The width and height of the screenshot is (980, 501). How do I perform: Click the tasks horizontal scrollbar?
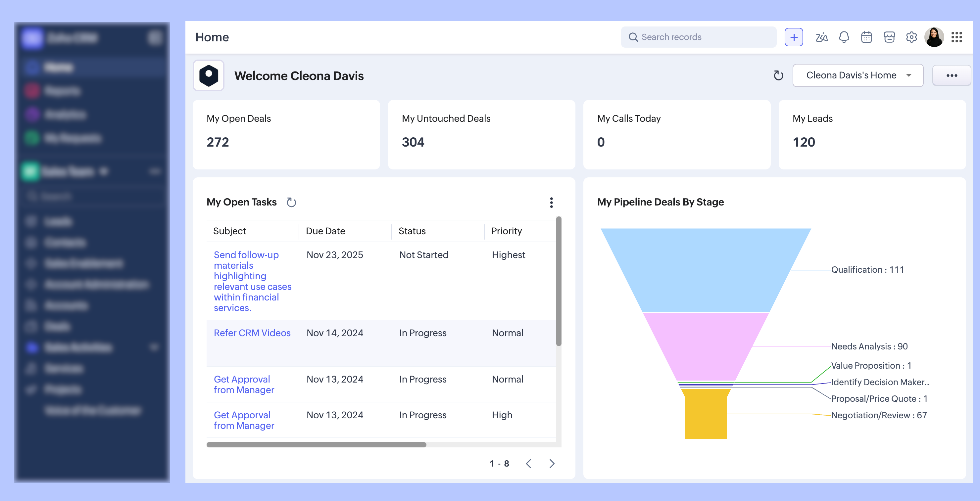[x=316, y=444]
